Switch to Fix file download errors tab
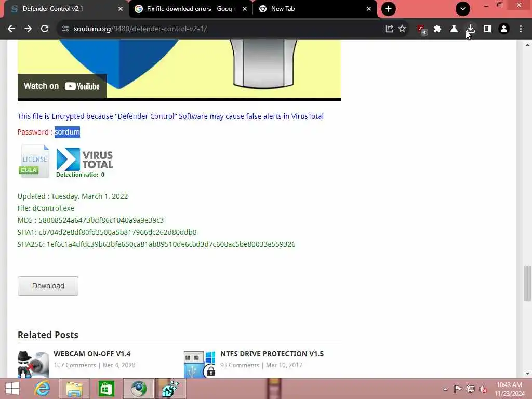The image size is (532, 399). coord(191,9)
